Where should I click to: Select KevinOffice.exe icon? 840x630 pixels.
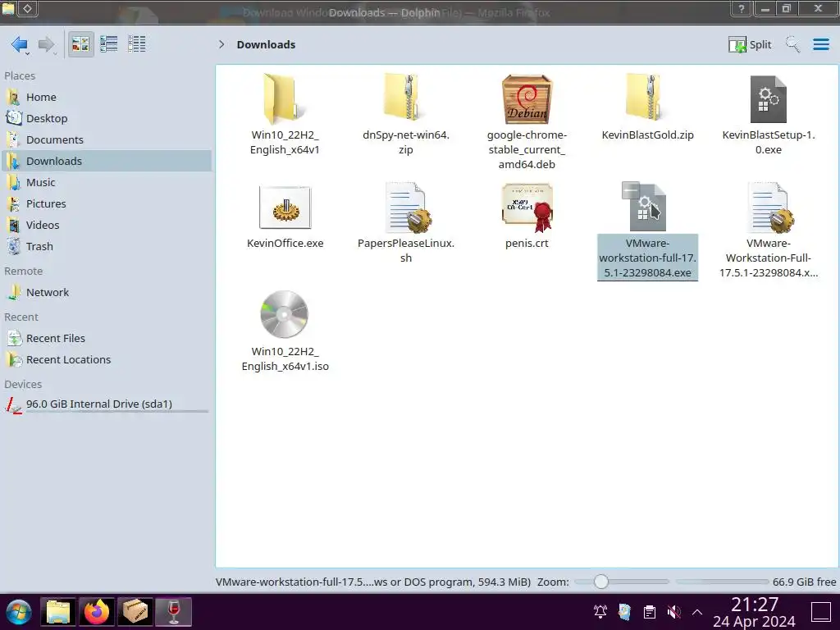pos(285,208)
